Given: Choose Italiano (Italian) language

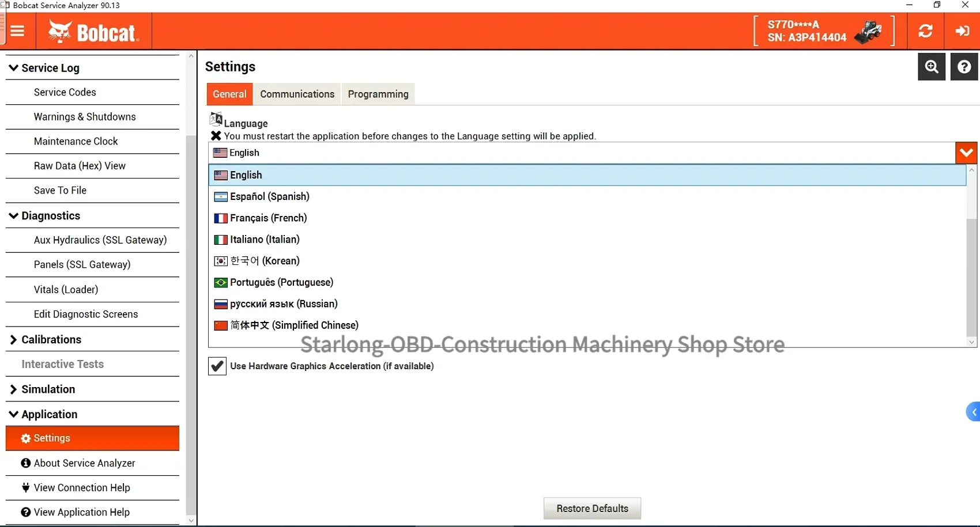Looking at the screenshot, I should point(587,240).
